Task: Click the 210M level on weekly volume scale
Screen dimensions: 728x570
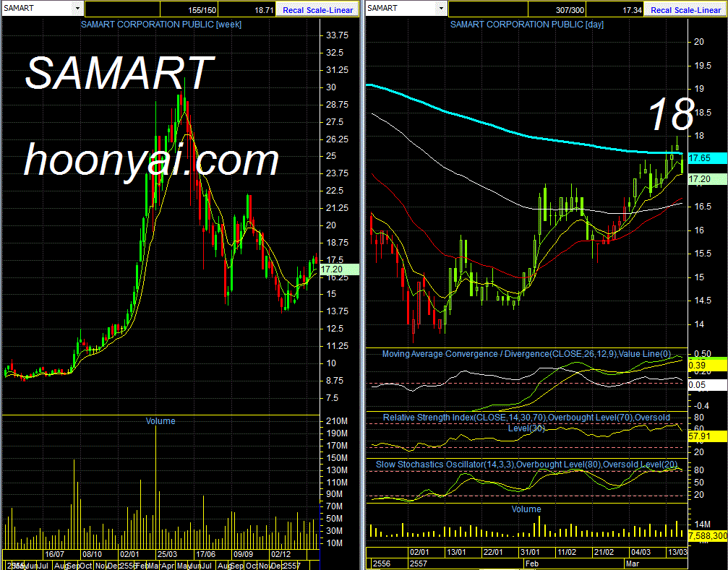Action: click(337, 421)
